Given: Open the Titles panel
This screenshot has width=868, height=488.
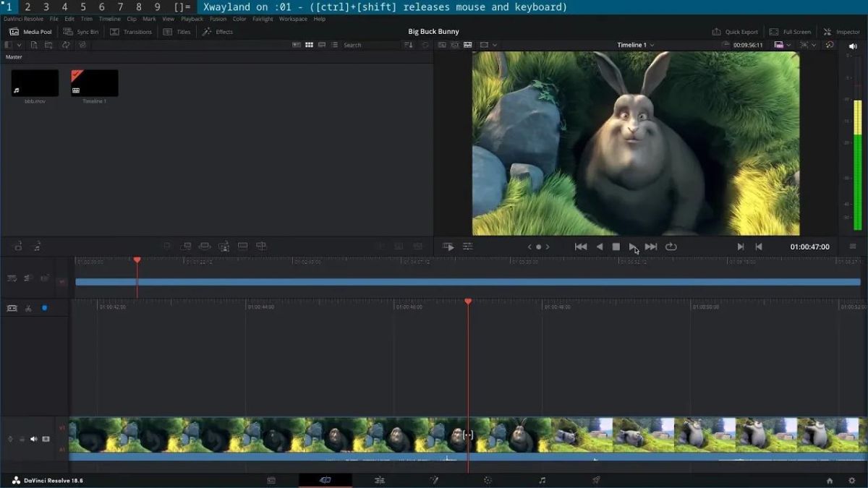Looking at the screenshot, I should pos(177,32).
